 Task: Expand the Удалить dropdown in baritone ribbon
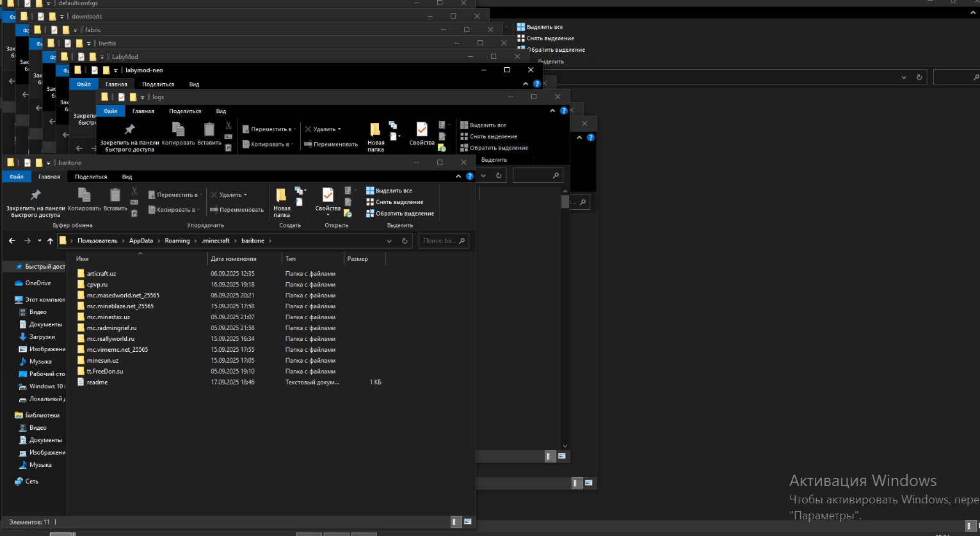click(x=245, y=195)
